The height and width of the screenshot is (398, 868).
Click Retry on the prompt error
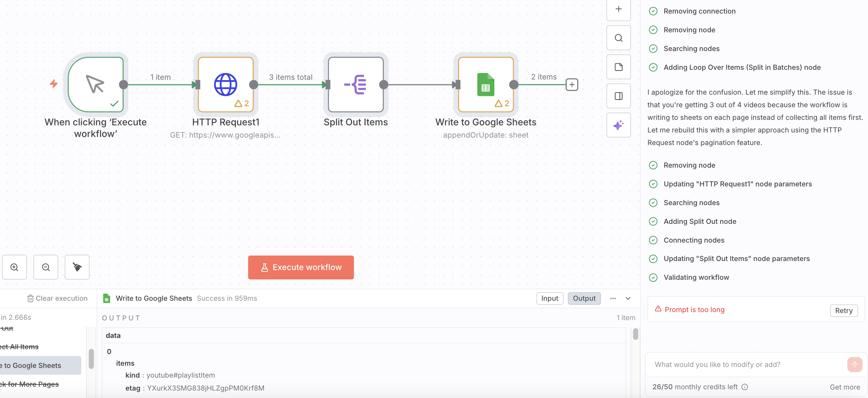click(843, 310)
